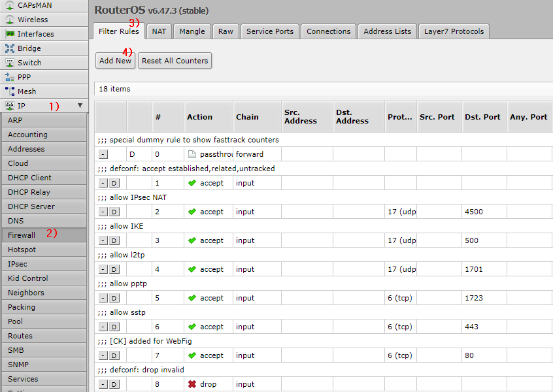This screenshot has height=392, width=553.
Task: Click the green accept checkmark on rule 2
Action: point(192,212)
